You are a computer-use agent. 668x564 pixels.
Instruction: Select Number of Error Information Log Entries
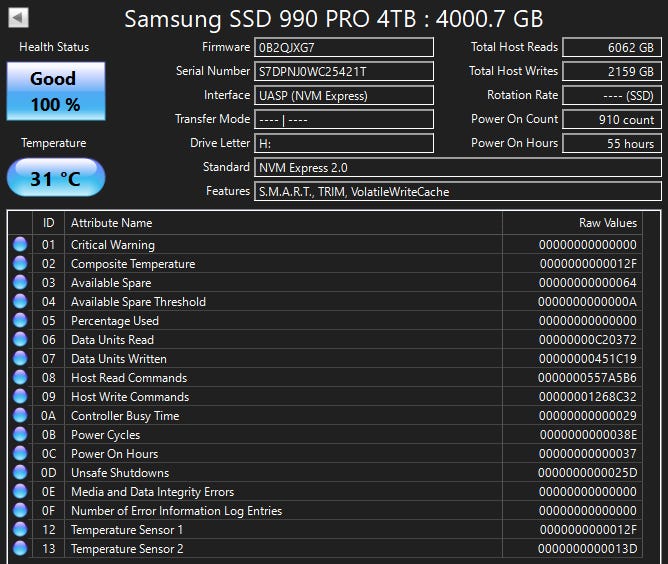click(176, 511)
